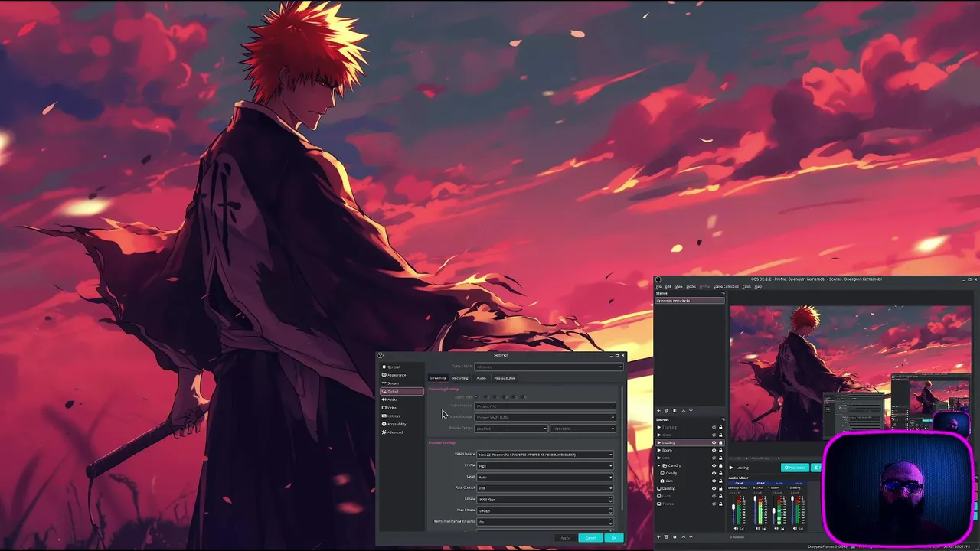Open scene filters icon in Scenes dock
The width and height of the screenshot is (980, 551).
pyautogui.click(x=675, y=411)
